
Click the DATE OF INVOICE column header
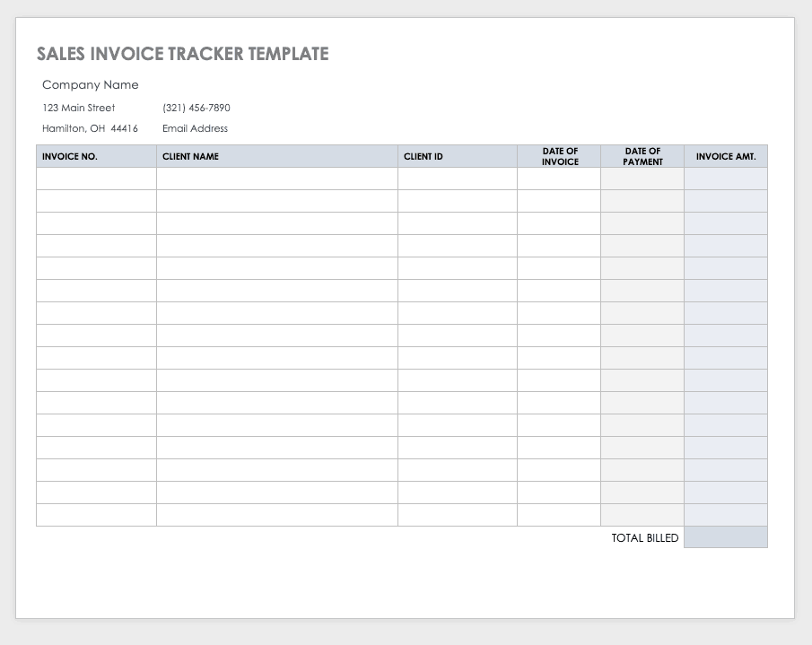(x=559, y=156)
